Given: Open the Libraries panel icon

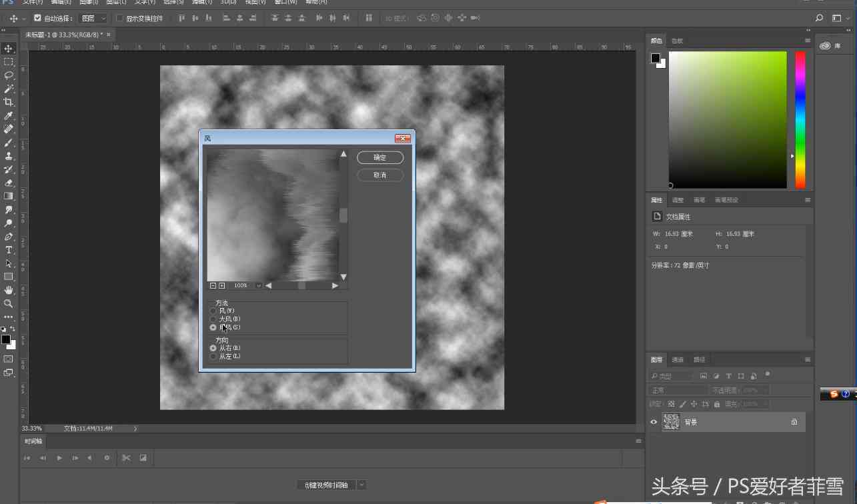Looking at the screenshot, I should (825, 46).
